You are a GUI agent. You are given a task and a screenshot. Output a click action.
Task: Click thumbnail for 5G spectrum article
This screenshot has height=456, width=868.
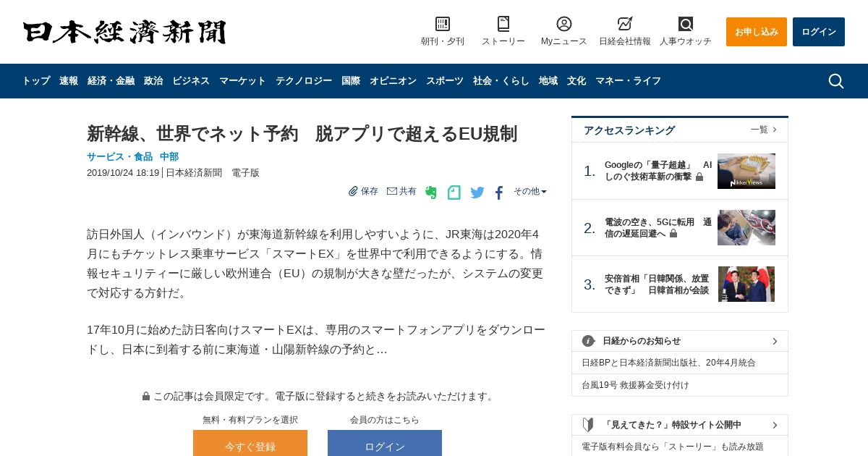click(746, 228)
